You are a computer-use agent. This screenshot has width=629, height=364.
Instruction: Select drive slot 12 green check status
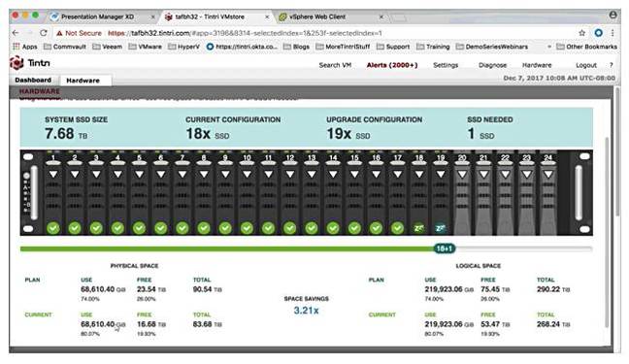pos(289,228)
